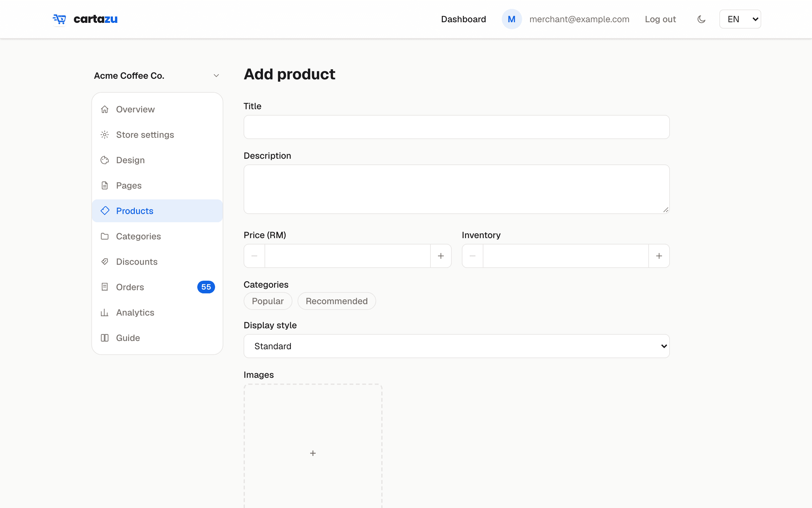The width and height of the screenshot is (812, 508).
Task: Decrease Inventory with the minus stepper
Action: (472, 256)
